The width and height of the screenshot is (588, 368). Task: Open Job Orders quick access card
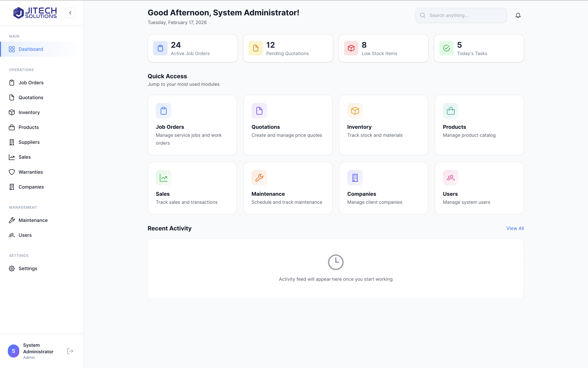(x=192, y=125)
